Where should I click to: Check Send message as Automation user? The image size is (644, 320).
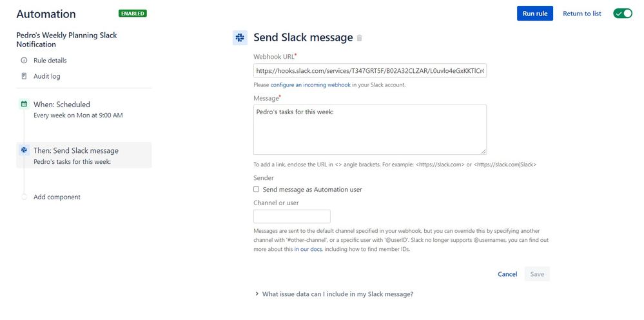click(x=256, y=190)
